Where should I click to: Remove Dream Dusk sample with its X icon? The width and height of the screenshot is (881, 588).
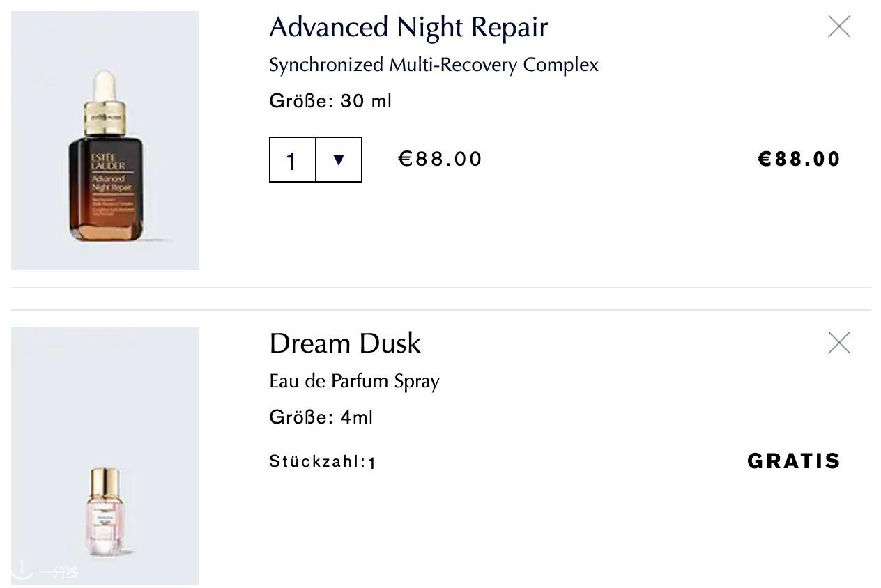pyautogui.click(x=839, y=343)
